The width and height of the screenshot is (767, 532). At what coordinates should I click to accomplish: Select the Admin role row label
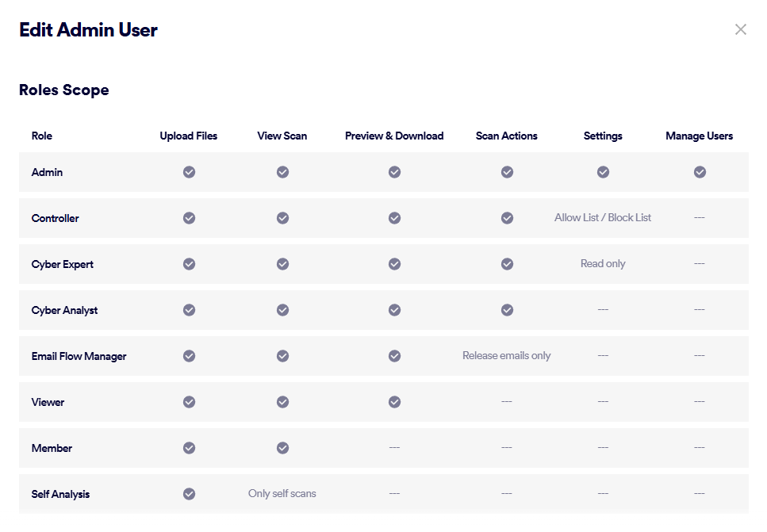[x=47, y=172]
